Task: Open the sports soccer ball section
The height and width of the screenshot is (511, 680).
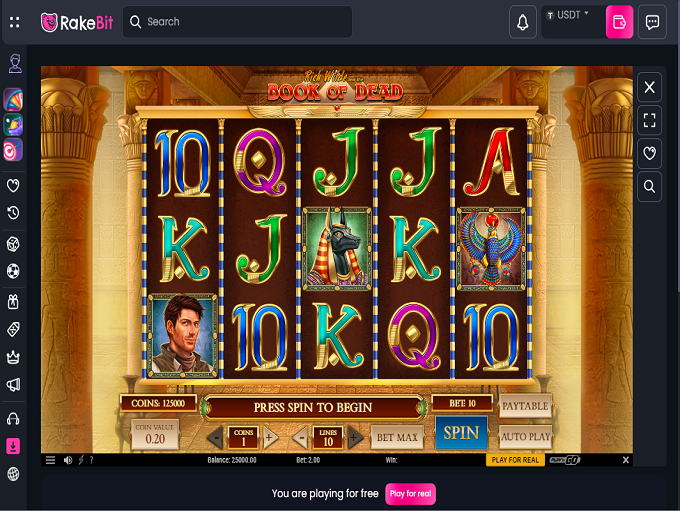Action: pos(13,271)
